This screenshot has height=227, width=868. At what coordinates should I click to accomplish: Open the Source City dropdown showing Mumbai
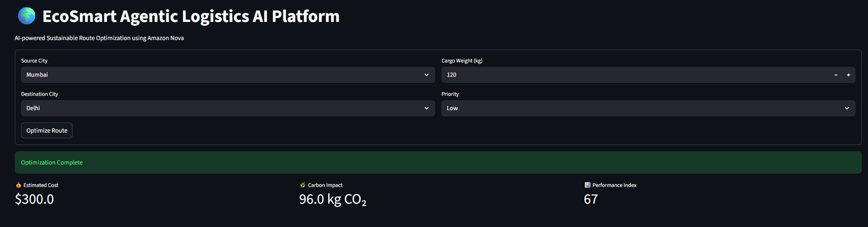[x=228, y=75]
